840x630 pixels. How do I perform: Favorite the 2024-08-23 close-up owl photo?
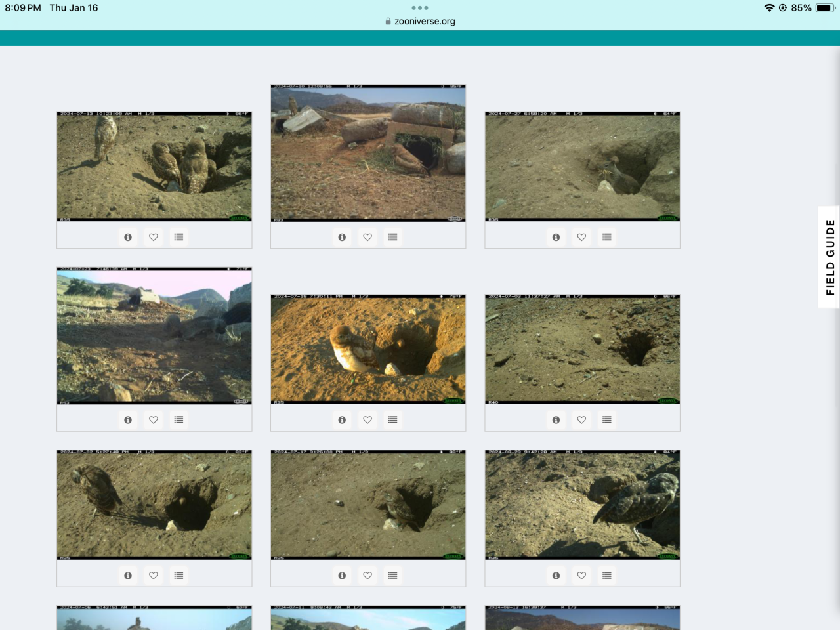[x=581, y=575]
